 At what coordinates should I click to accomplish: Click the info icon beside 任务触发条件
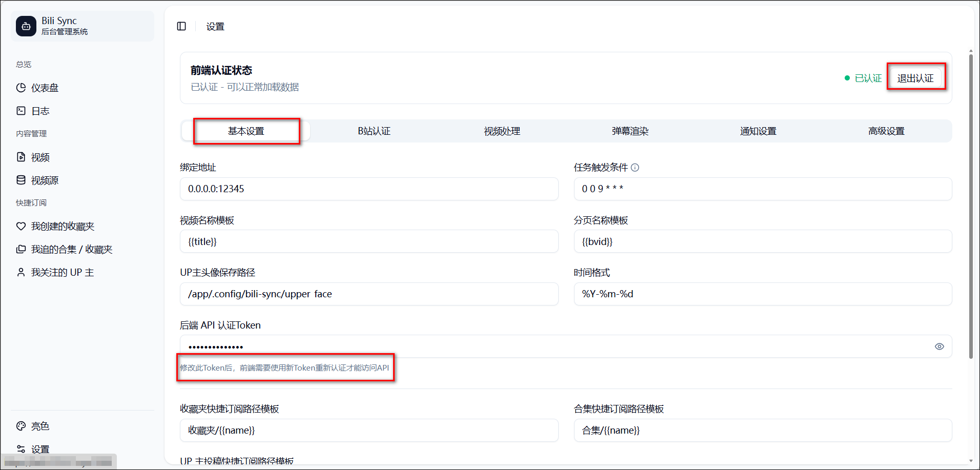[x=635, y=168]
